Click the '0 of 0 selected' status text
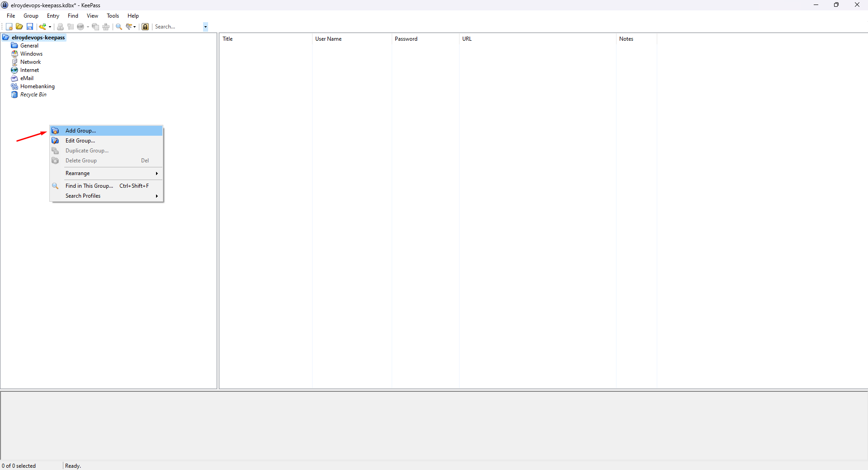The width and height of the screenshot is (868, 470). [x=19, y=466]
